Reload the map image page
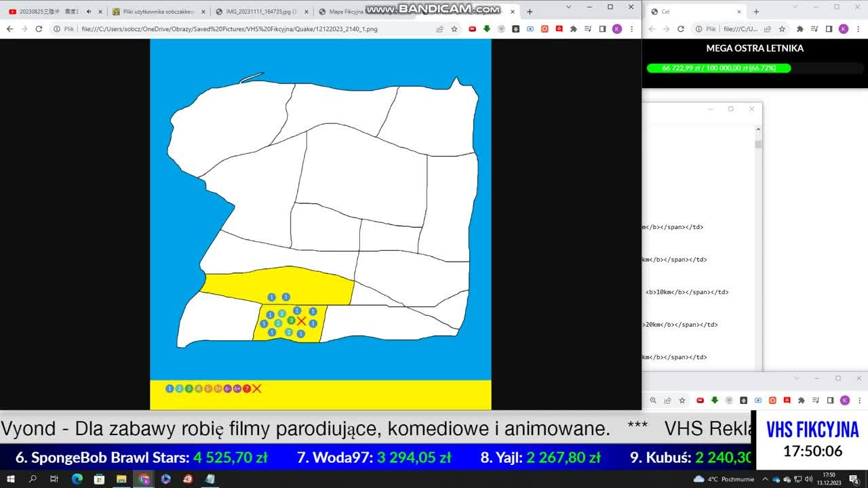The width and height of the screenshot is (868, 488). [39, 29]
